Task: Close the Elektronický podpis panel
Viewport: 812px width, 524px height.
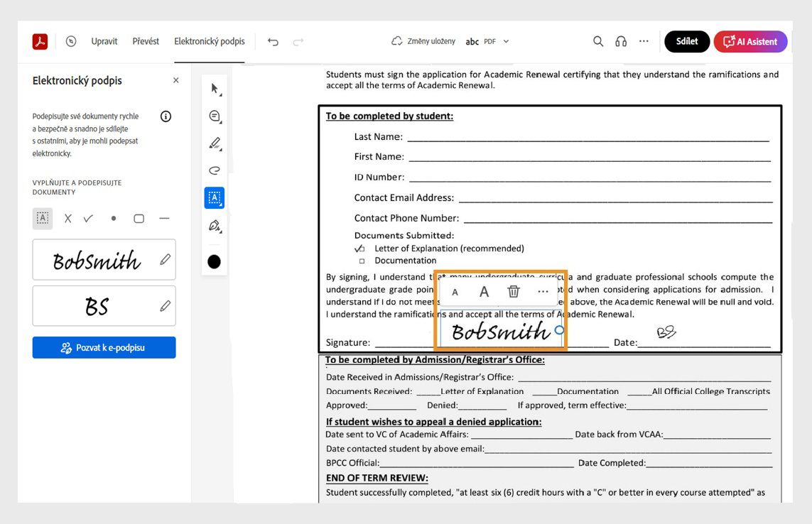Action: click(176, 80)
